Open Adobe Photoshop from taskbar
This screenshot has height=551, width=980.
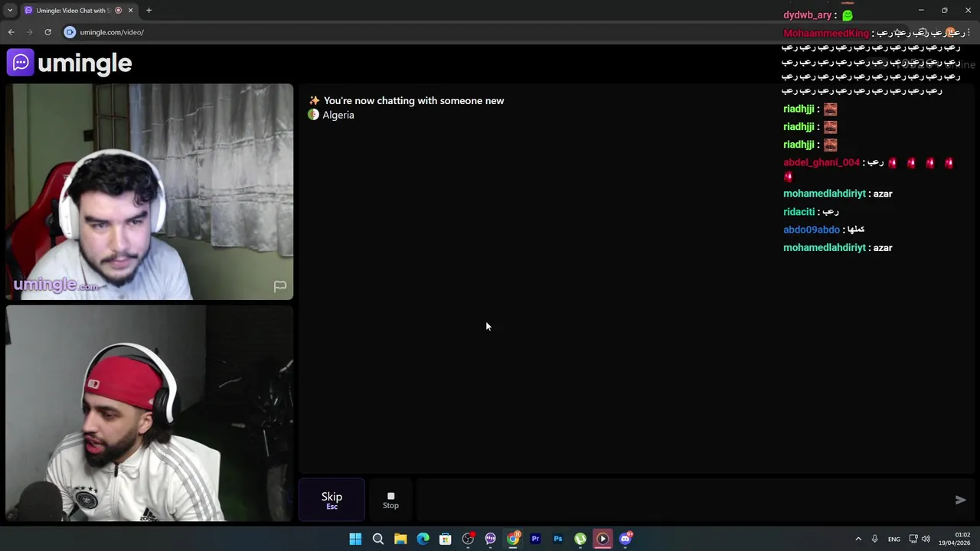click(557, 539)
